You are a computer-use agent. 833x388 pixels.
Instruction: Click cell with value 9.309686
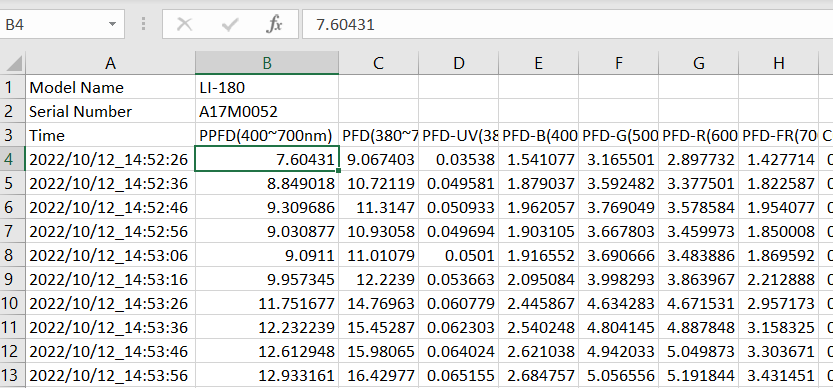tap(267, 207)
